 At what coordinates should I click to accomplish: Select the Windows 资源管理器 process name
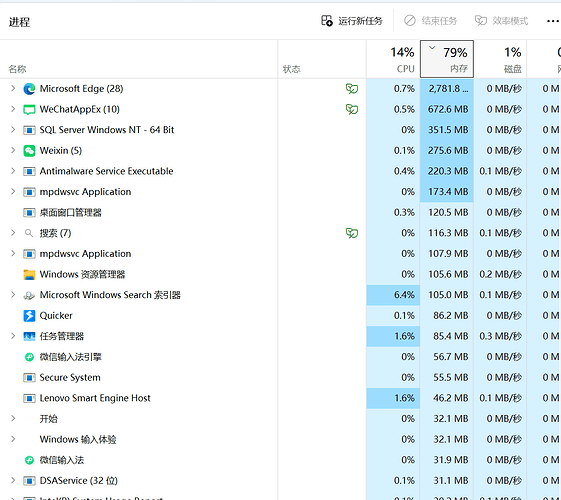pyautogui.click(x=82, y=275)
